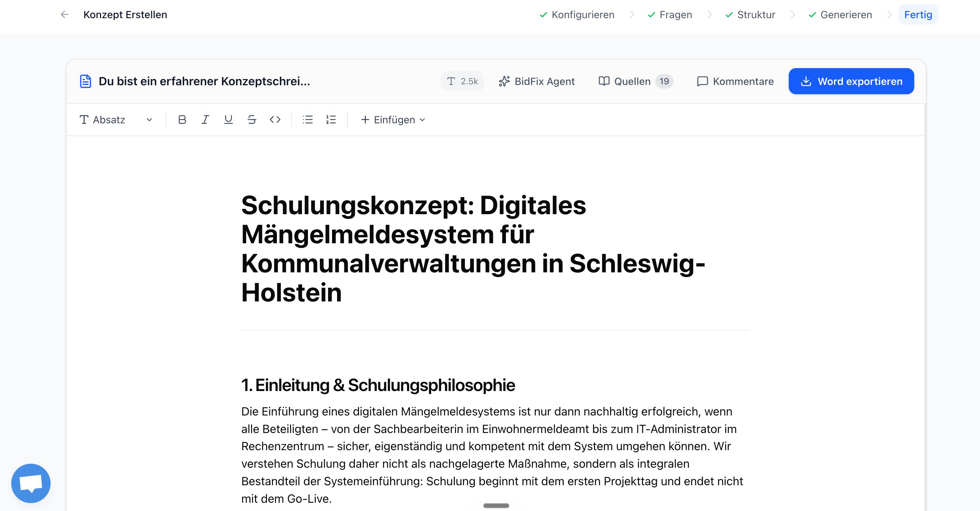Toggle underline formatting
The image size is (980, 511).
(x=228, y=119)
